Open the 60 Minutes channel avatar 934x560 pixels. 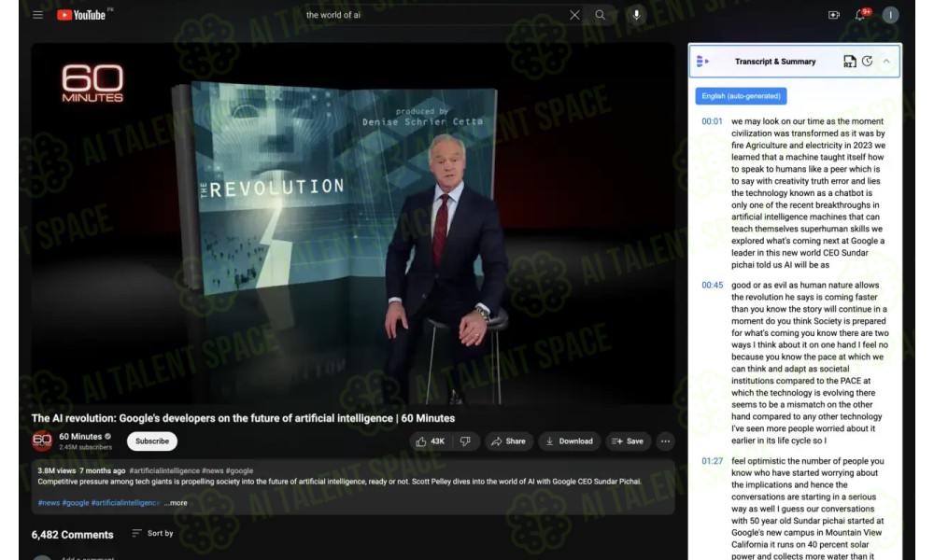tap(42, 441)
